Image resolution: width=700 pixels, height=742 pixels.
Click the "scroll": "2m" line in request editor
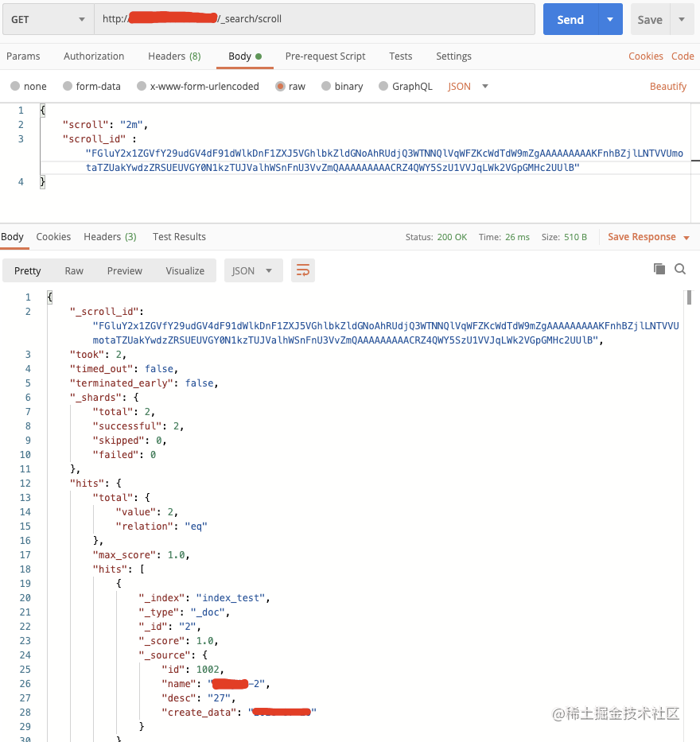tap(105, 124)
